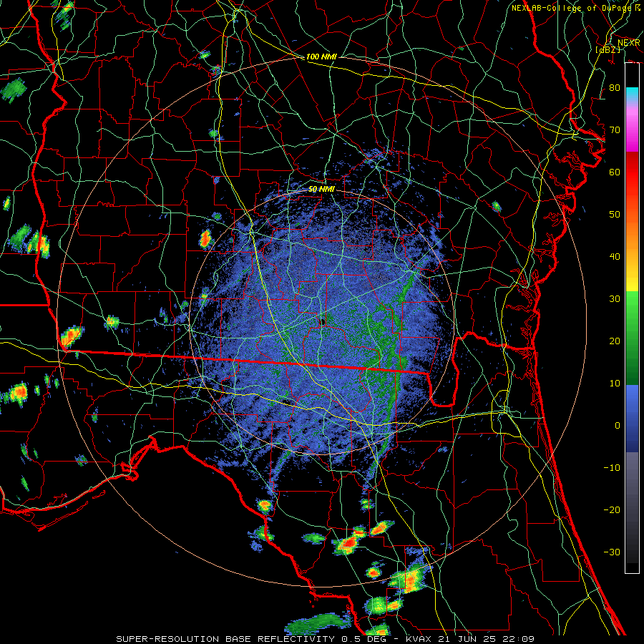This screenshot has width=644, height=644.
Task: Select the 0 value on dBZ scale
Action: click(618, 426)
